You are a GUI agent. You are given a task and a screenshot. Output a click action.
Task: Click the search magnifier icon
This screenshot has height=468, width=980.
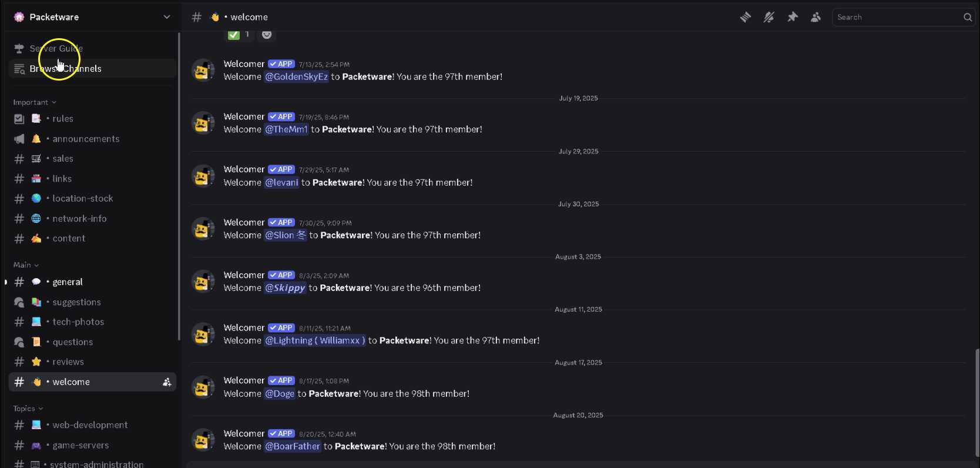(x=968, y=17)
